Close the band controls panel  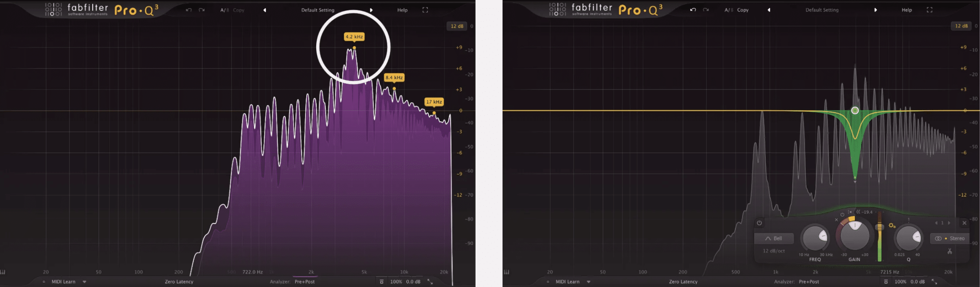[964, 223]
